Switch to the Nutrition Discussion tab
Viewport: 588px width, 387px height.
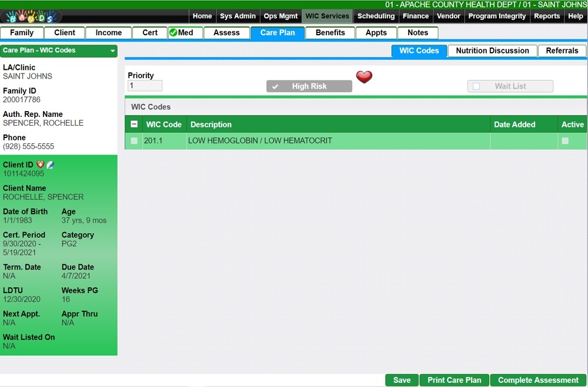coord(492,51)
